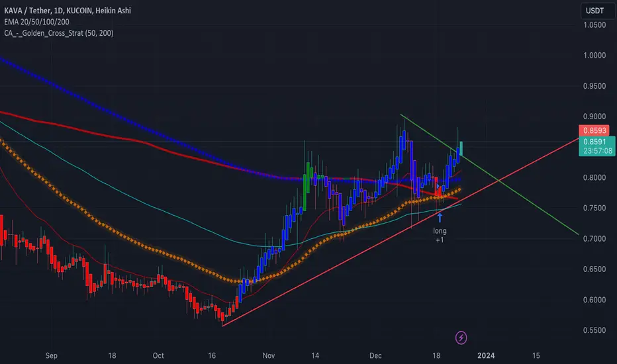Click the 0.9000 price axis value
Screen dimensions: 617x364
[x=594, y=116]
